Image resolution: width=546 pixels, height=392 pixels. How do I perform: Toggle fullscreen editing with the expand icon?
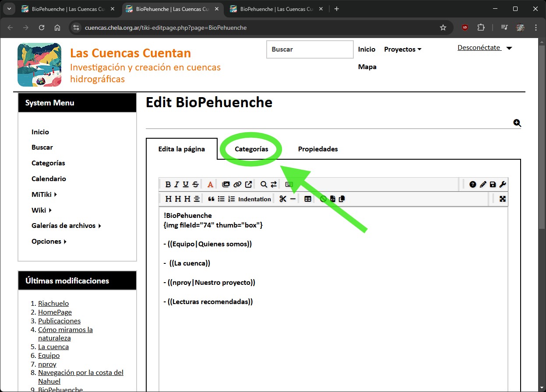tap(503, 199)
